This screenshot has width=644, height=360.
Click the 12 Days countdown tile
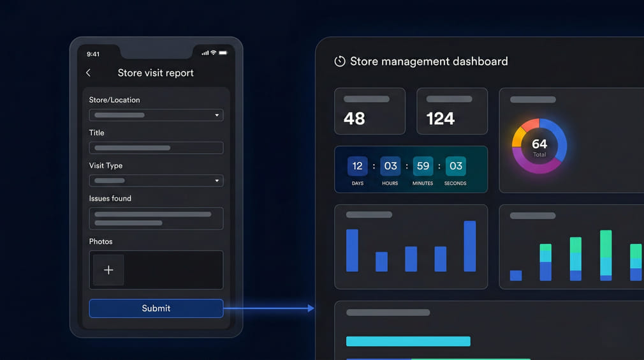(x=357, y=167)
